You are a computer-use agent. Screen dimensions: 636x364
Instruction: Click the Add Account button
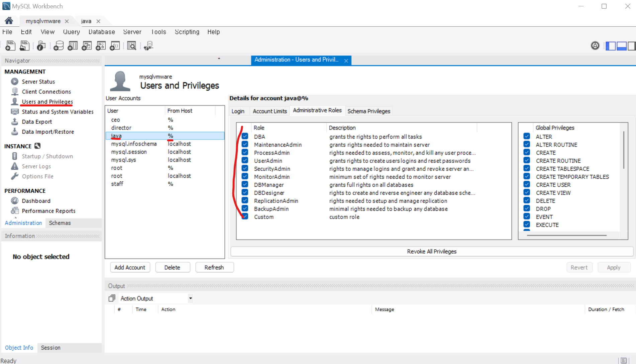[130, 267]
